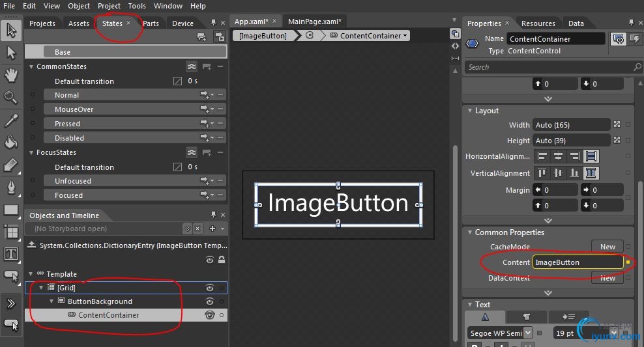This screenshot has width=644, height=347.
Task: Select the Button control tool
Action: [x=11, y=277]
